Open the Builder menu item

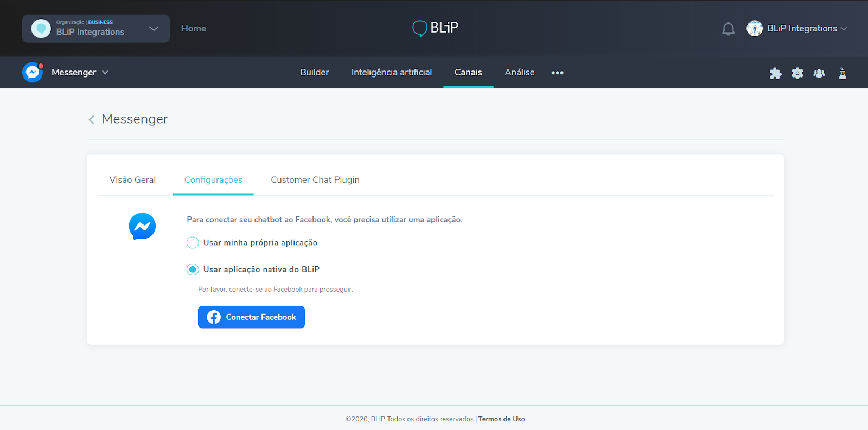click(314, 73)
